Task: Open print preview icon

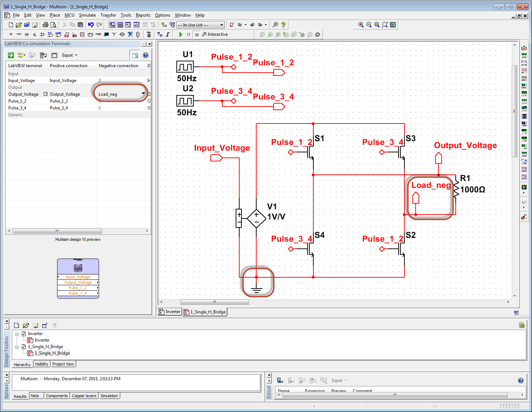Action: [53, 25]
